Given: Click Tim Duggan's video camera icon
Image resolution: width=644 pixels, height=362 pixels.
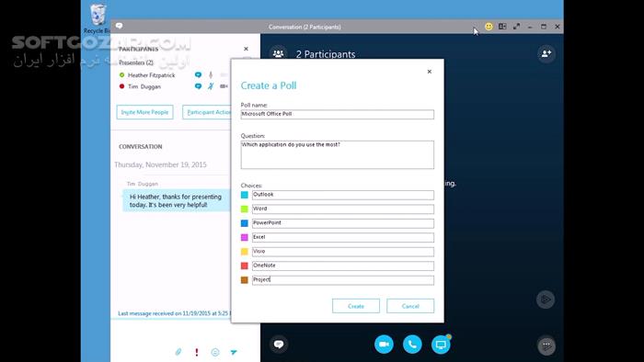Looking at the screenshot, I should point(224,86).
